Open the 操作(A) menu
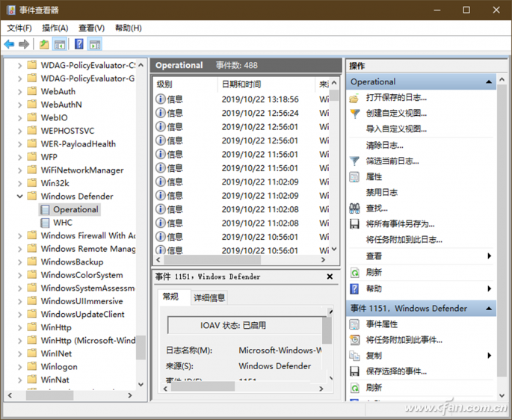This screenshot has width=512, height=420. tap(55, 28)
